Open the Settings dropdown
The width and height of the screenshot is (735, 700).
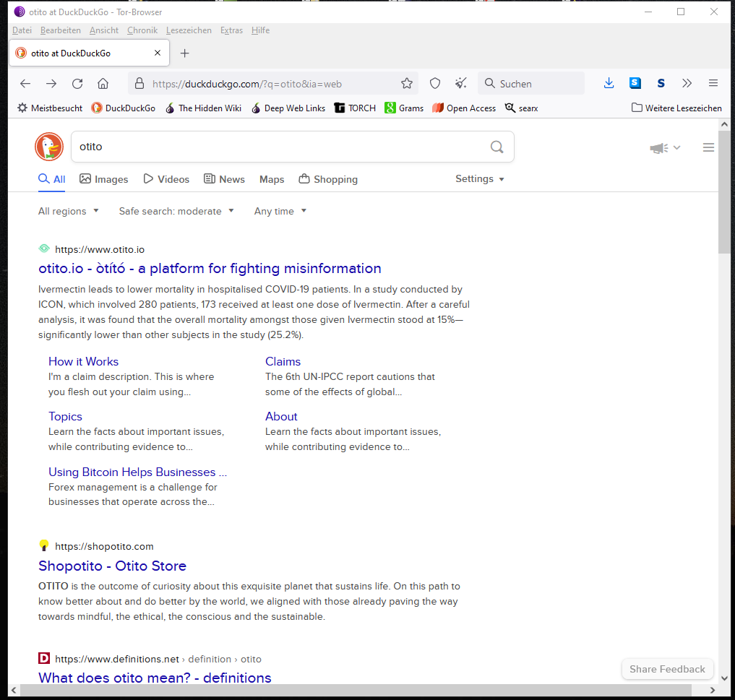480,179
